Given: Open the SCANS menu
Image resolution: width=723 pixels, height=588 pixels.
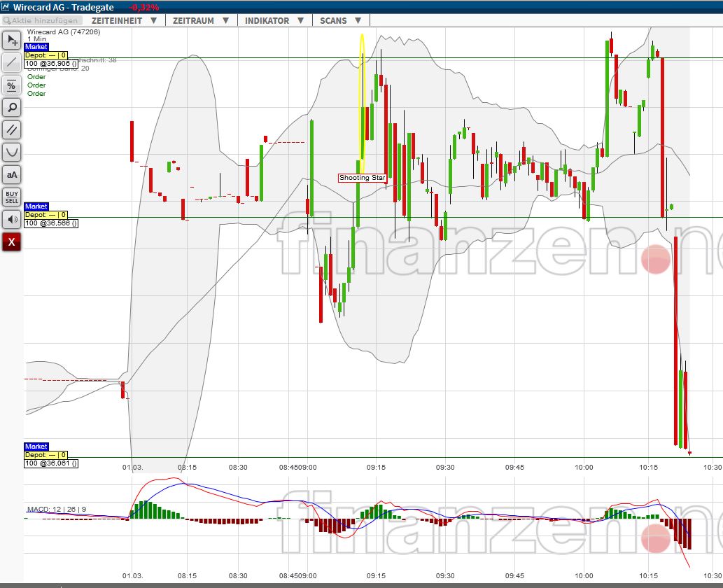Looking at the screenshot, I should coord(333,21).
